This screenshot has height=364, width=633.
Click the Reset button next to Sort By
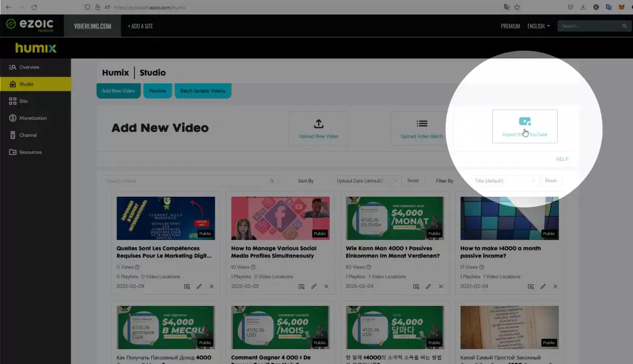point(413,180)
